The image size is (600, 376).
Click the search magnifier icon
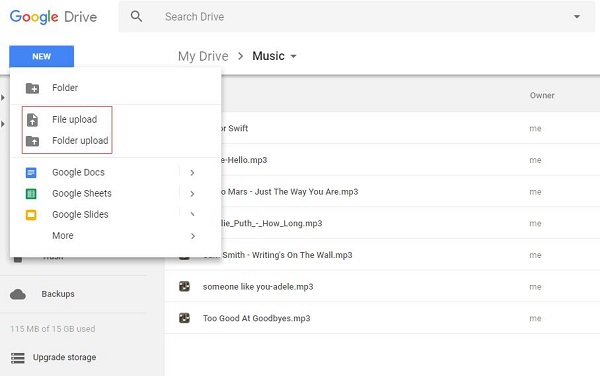136,16
